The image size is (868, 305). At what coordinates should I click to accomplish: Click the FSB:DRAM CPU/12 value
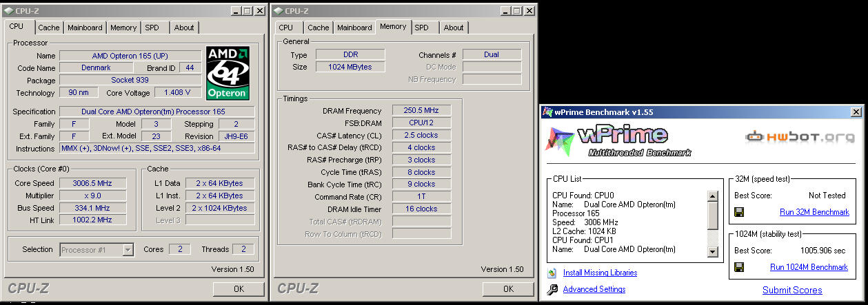(421, 123)
